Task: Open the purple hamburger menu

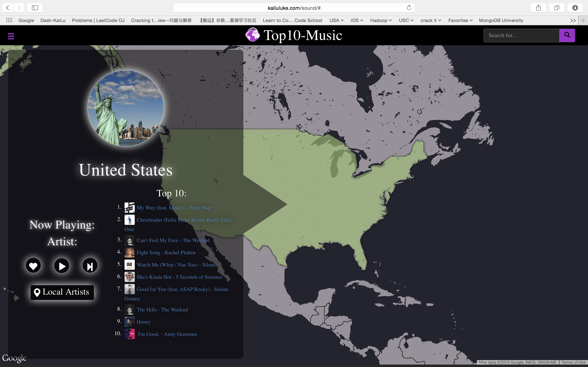Action: coord(11,36)
